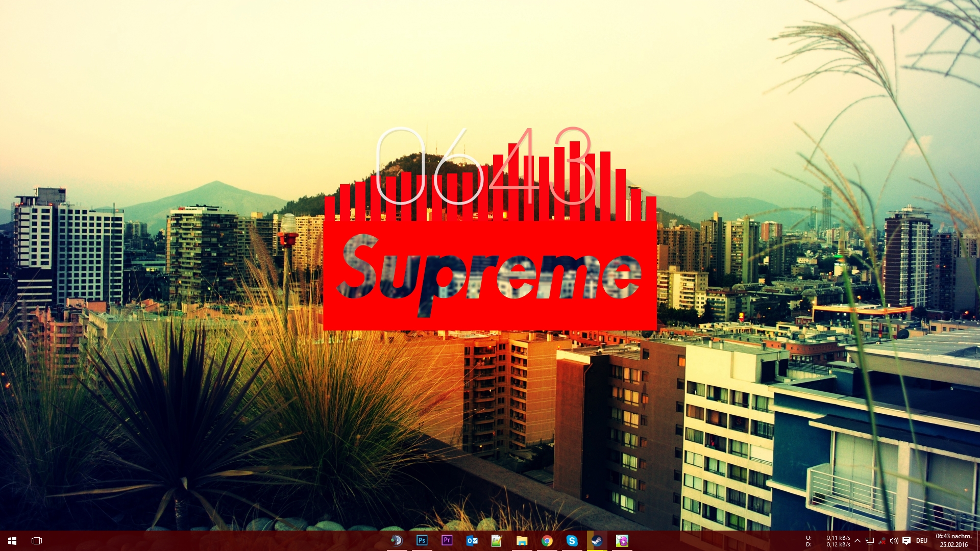
Task: Open the Action Center notifications
Action: (x=906, y=541)
